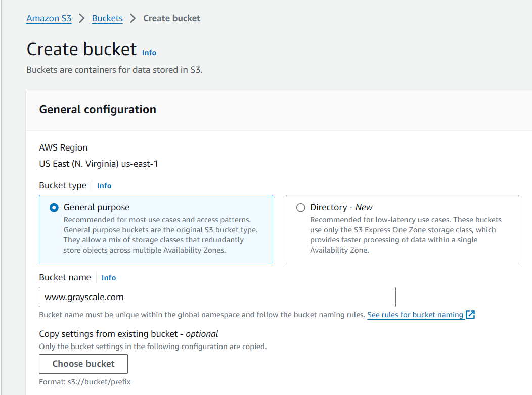
Task: Click the Copy settings from existing bucket label
Action: point(128,334)
